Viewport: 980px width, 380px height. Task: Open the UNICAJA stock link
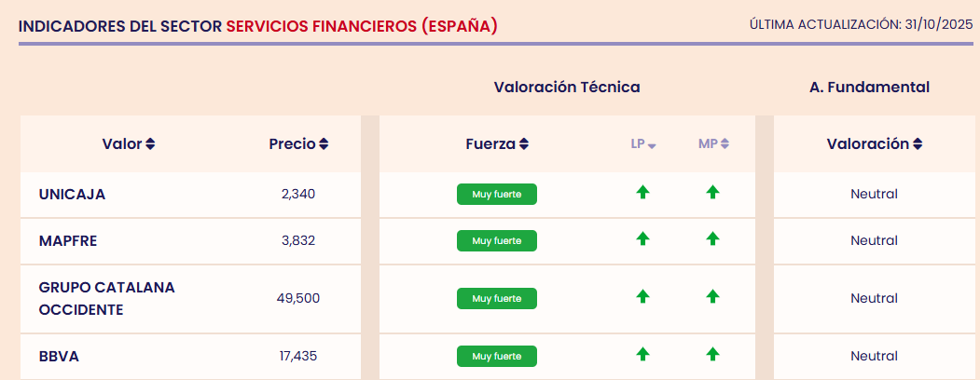(73, 195)
